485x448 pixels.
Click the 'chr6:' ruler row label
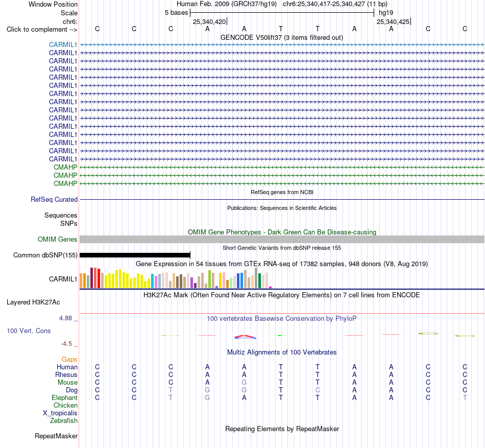click(x=70, y=21)
